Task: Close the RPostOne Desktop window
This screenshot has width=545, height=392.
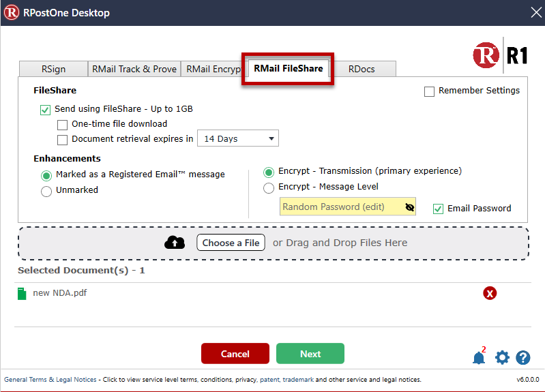Action: pos(536,12)
